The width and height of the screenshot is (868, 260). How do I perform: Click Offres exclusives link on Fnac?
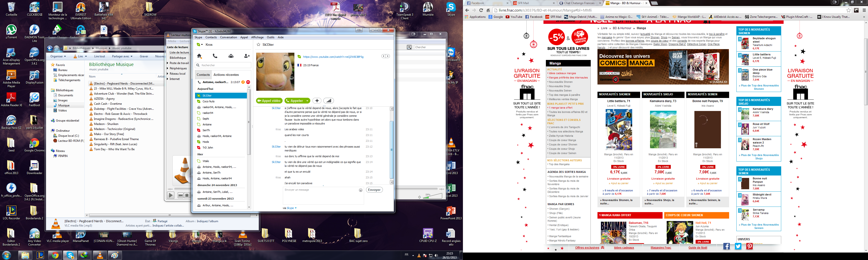(x=587, y=248)
